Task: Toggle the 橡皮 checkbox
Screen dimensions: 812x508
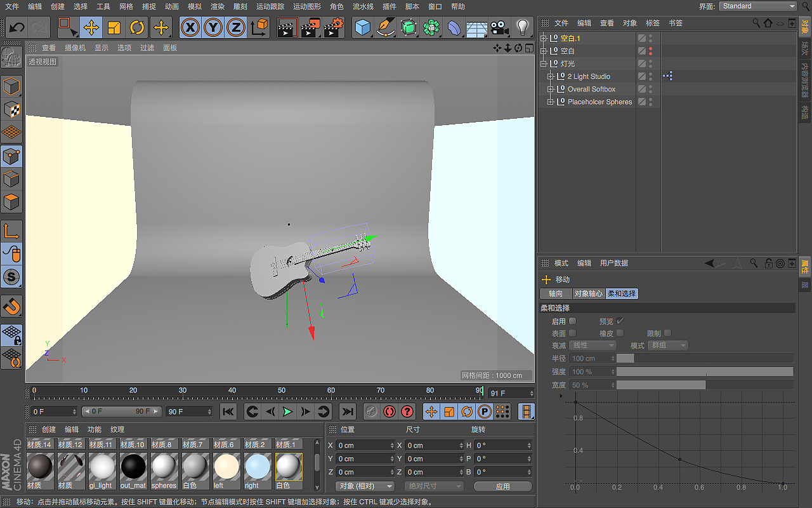Action: tap(620, 333)
